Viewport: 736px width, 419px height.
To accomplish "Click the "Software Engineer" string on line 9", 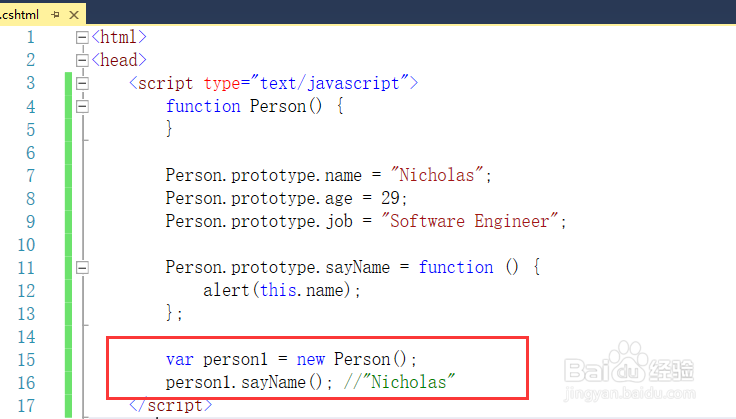I will tap(470, 221).
